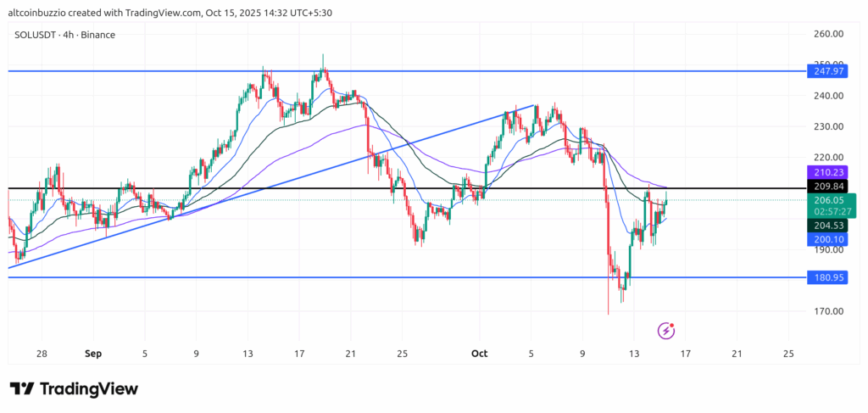The image size is (868, 413).
Task: Select the black horizontal line at 209.84
Action: 254,187
